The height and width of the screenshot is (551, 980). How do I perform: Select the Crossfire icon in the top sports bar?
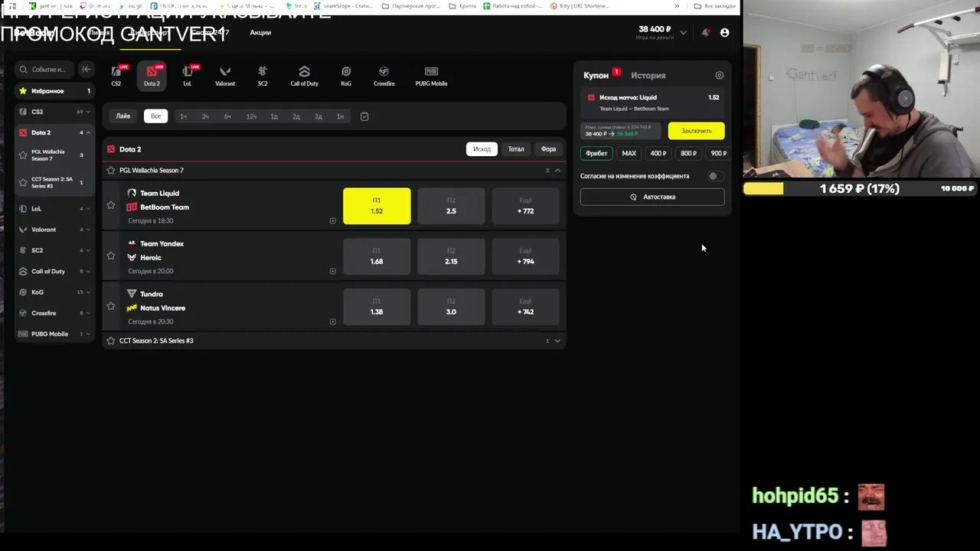point(384,75)
